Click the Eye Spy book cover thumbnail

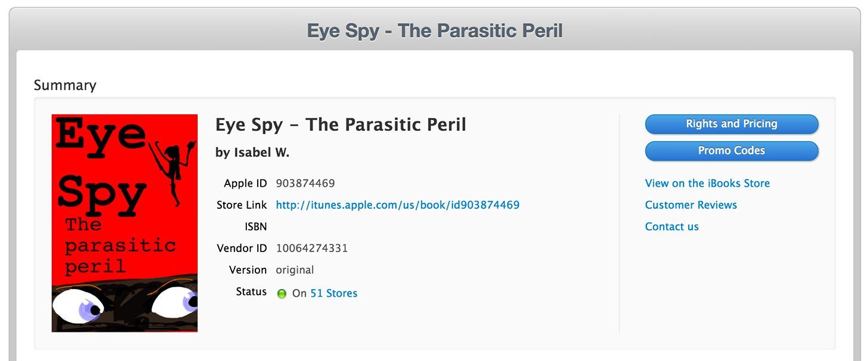pos(124,223)
